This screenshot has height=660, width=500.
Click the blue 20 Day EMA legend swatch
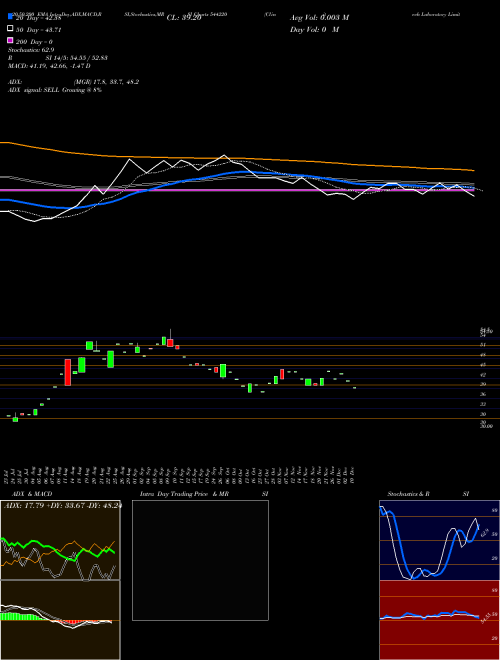tap(11, 17)
